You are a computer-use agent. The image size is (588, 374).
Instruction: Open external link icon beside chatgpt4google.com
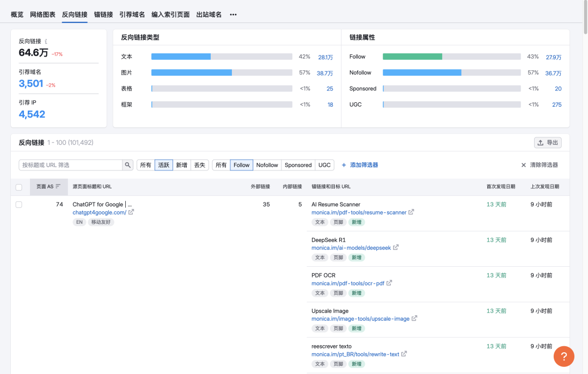(x=131, y=212)
